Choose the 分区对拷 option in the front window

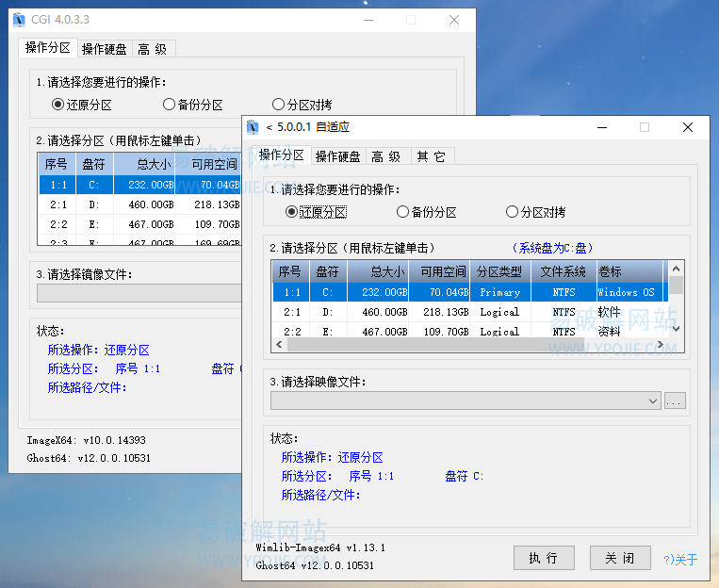point(513,212)
